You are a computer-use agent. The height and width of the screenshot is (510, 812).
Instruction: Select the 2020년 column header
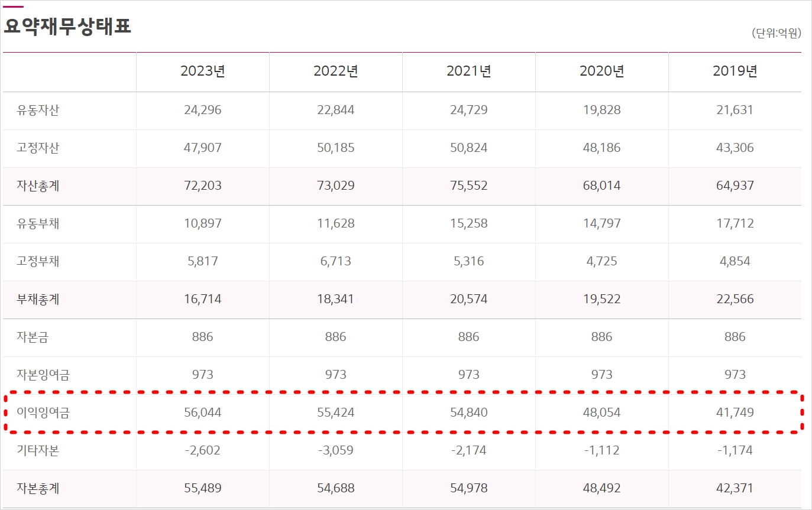click(601, 72)
